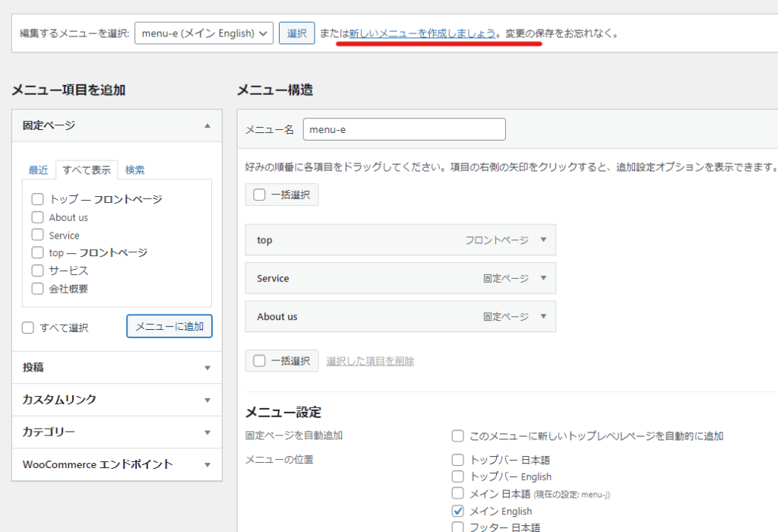Check the 会社概要 page checkbox
Screen dimensions: 778x532
(x=37, y=289)
